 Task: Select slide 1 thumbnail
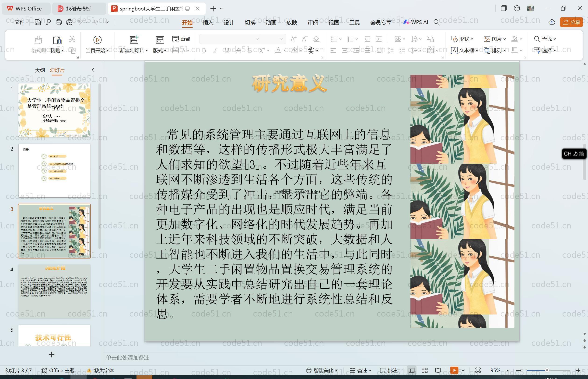54,110
